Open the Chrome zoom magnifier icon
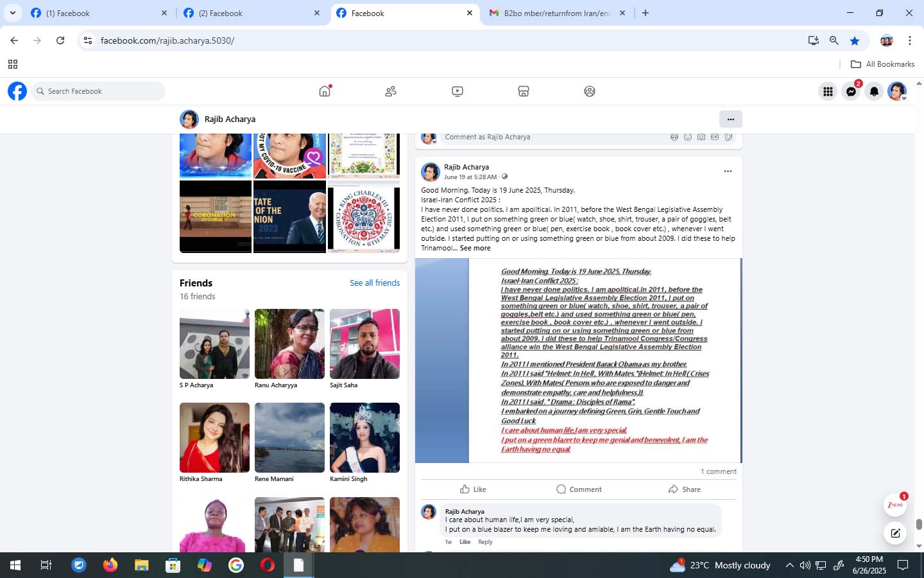 (x=834, y=40)
